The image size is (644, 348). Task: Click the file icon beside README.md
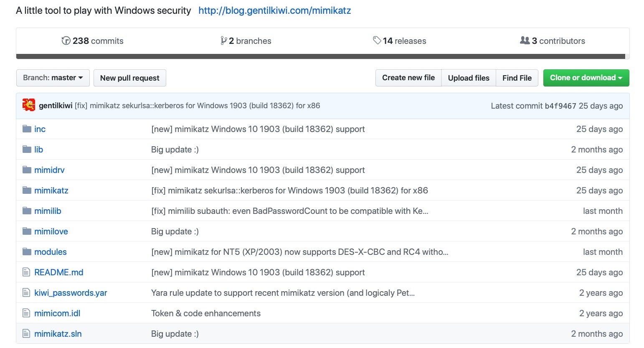26,272
